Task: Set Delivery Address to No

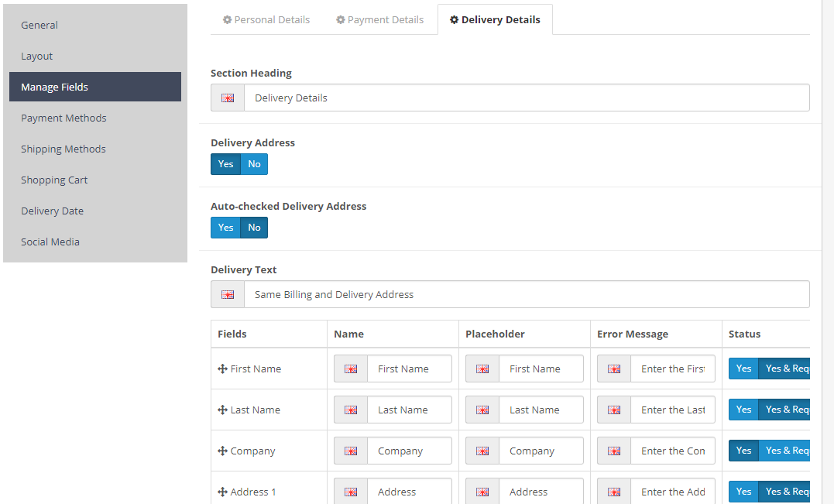Action: point(254,164)
